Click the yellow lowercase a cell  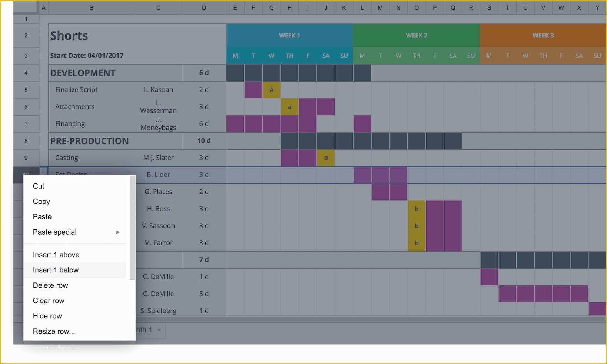pyautogui.click(x=289, y=107)
